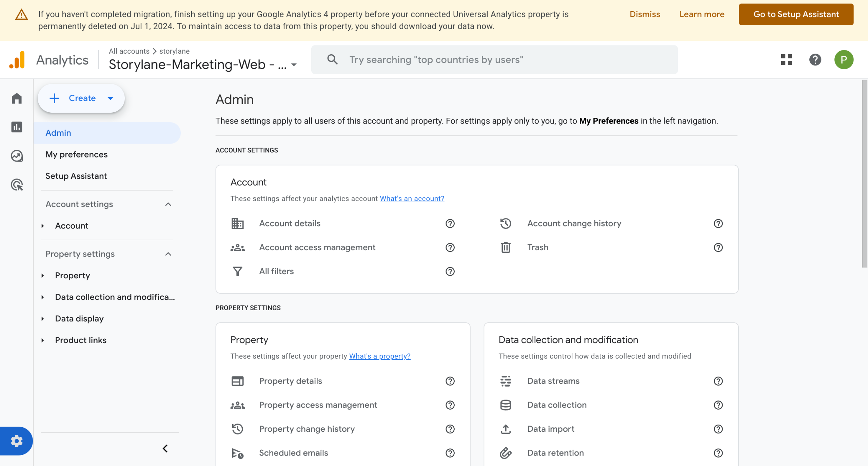Open the Help question mark in top bar

pyautogui.click(x=815, y=60)
